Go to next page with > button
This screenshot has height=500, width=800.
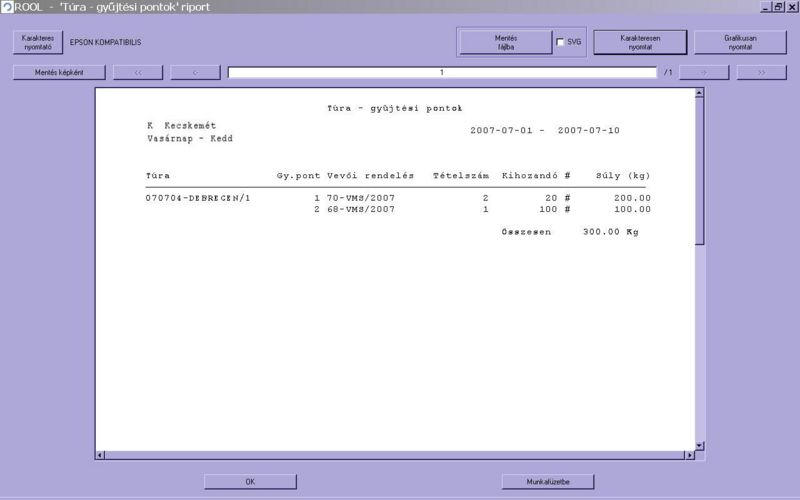pos(705,73)
